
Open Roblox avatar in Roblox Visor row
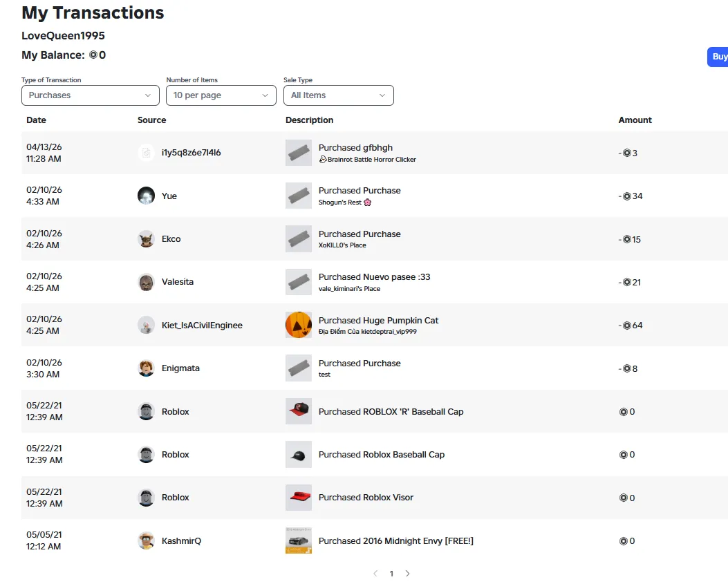[x=147, y=498]
